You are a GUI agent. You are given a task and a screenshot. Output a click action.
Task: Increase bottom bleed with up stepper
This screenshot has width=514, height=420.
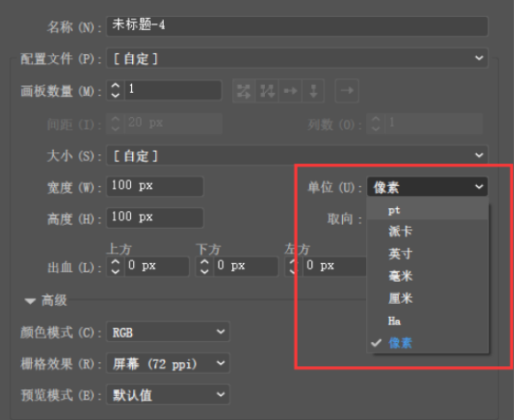204,262
